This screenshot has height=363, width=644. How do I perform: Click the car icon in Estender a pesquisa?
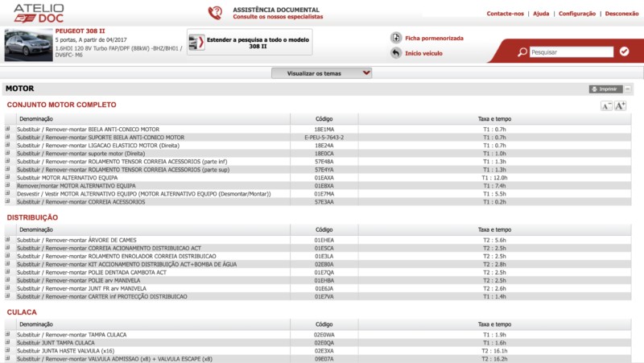pyautogui.click(x=196, y=43)
